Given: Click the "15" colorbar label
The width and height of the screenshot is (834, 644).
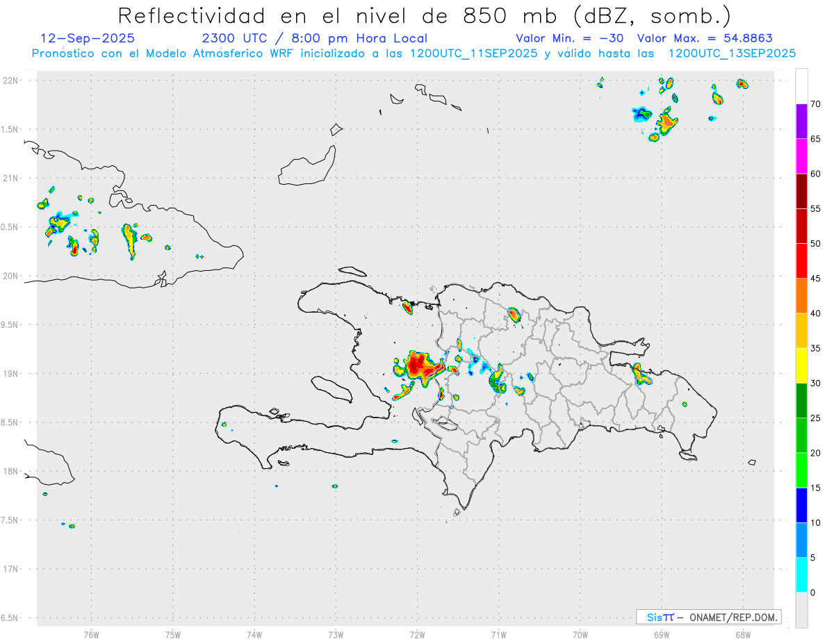Looking at the screenshot, I should [816, 488].
